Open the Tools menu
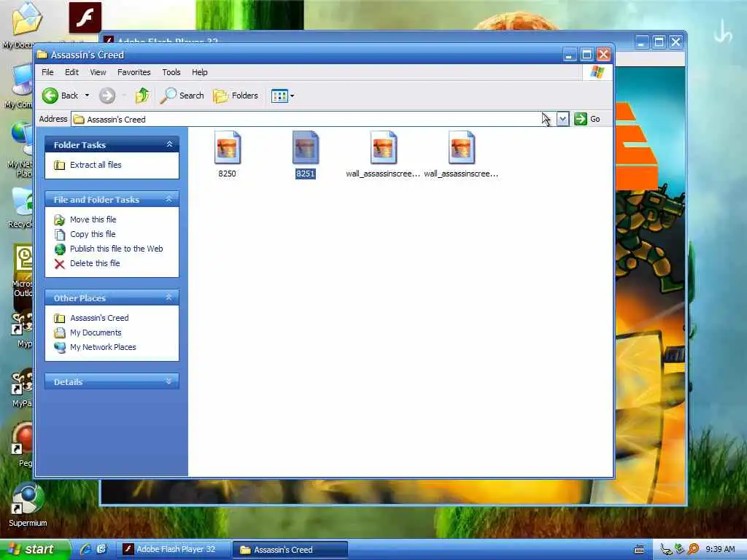This screenshot has height=560, width=747. tap(171, 72)
